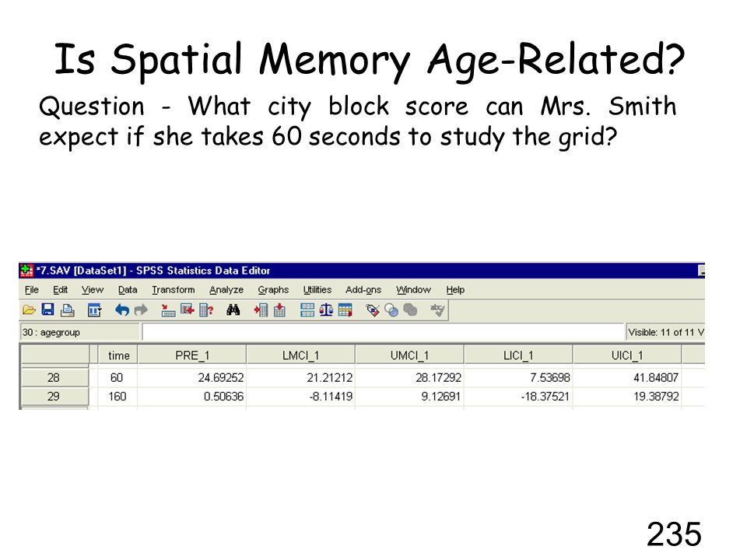Undo the last action with the blue arrow
Viewport: 747px width, 560px height.
pos(122,310)
